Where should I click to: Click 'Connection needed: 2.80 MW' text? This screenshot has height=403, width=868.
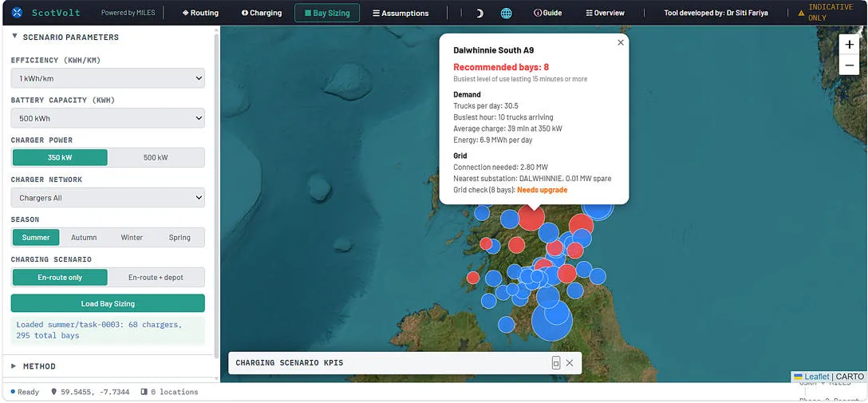pyautogui.click(x=501, y=167)
